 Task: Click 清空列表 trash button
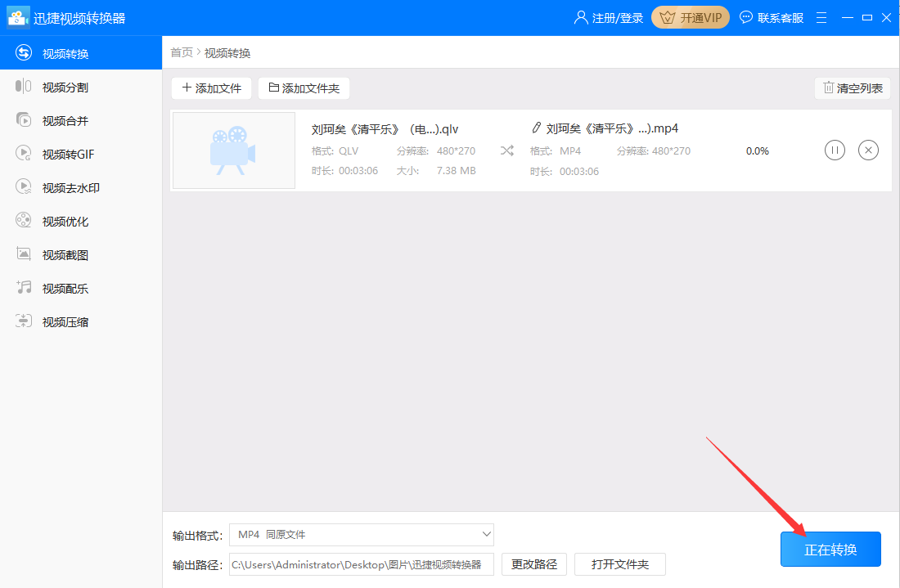853,88
